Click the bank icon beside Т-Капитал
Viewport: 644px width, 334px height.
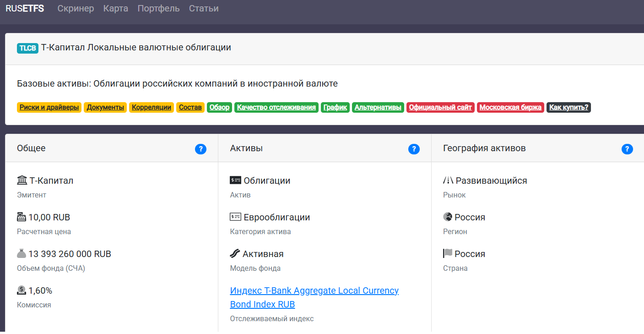pos(22,181)
